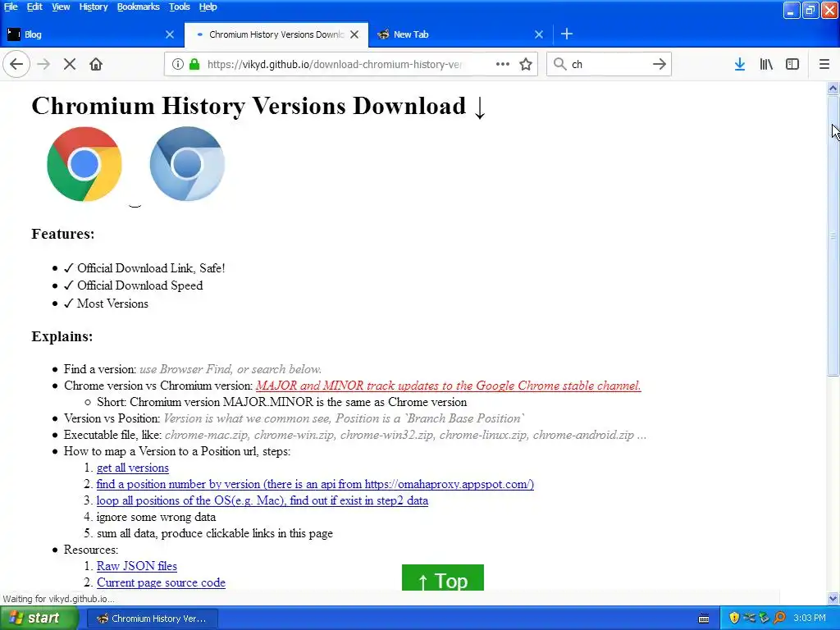This screenshot has width=840, height=630.
Task: Close the Blog tab
Action: [x=170, y=34]
